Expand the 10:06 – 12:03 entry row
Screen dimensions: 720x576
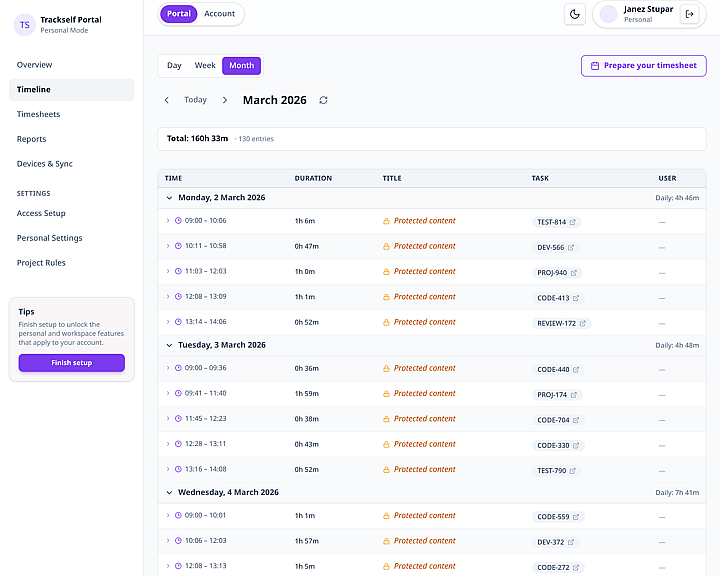pos(168,541)
